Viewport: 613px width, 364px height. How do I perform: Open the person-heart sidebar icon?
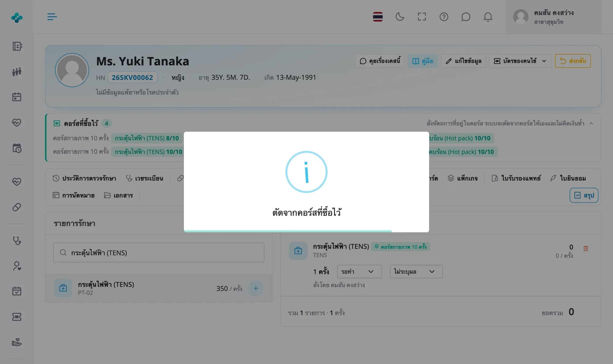coord(17,266)
